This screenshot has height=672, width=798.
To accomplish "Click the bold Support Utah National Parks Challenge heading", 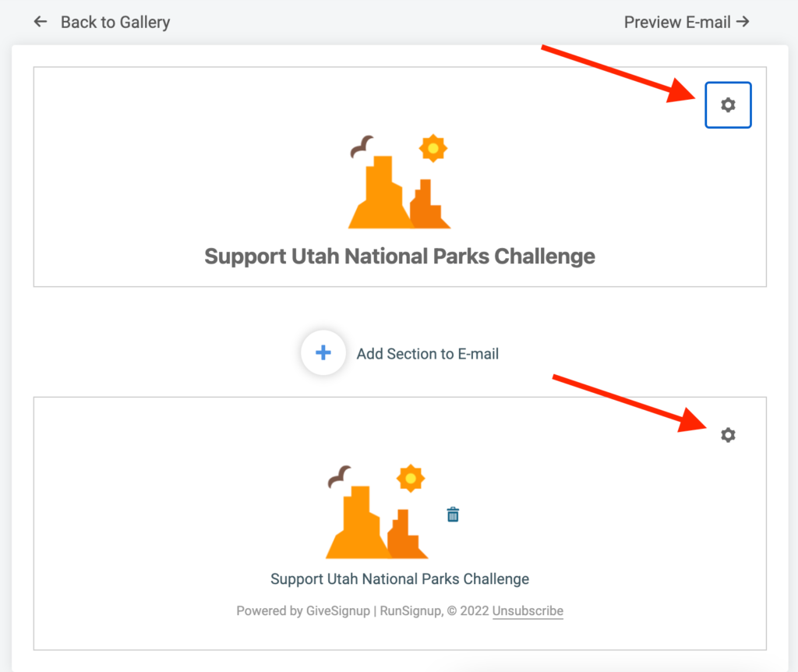I will [x=400, y=256].
